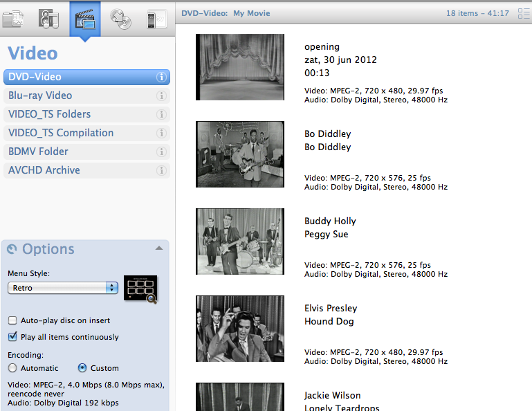Click the 'Hound Dog' subtitle
This screenshot has height=411, width=532.
(x=329, y=322)
